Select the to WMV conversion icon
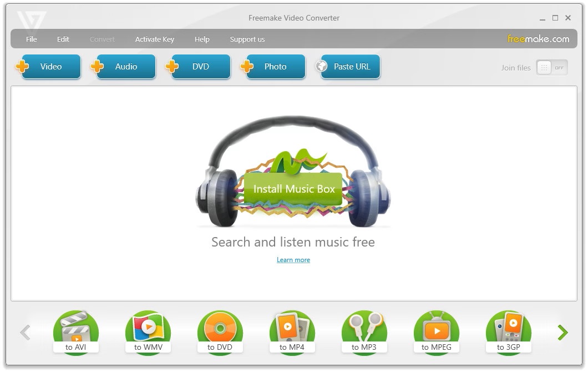The height and width of the screenshot is (372, 588). click(x=148, y=332)
